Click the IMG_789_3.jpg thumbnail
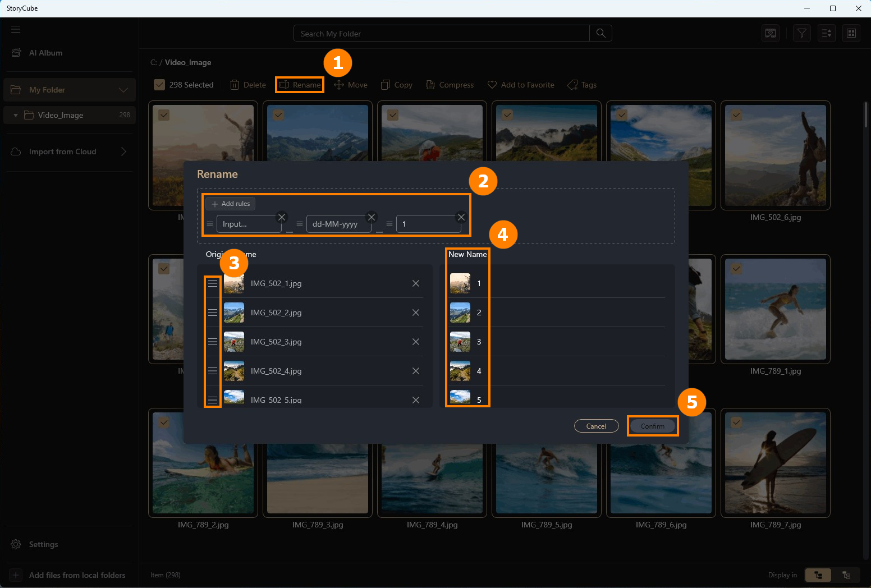Screen dimensions: 871x588 click(318, 478)
